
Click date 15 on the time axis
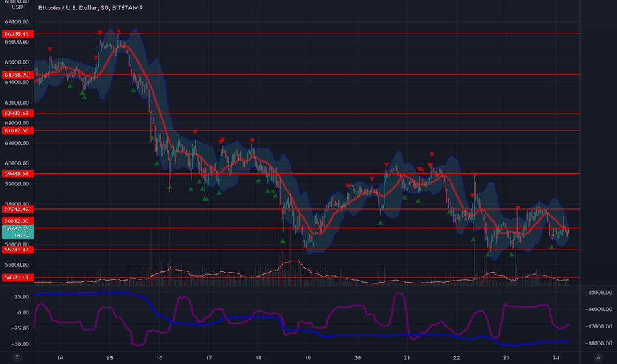pyautogui.click(x=109, y=358)
